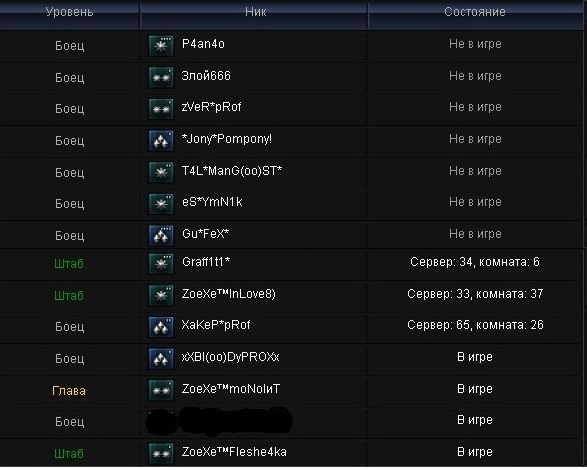587x470 pixels.
Task: Sort by the Ник column header
Action: click(254, 14)
